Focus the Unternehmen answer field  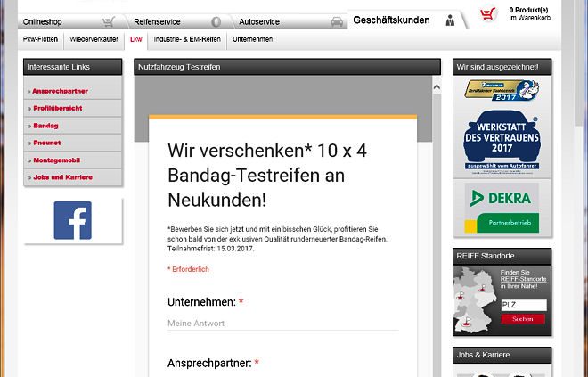[282, 324]
